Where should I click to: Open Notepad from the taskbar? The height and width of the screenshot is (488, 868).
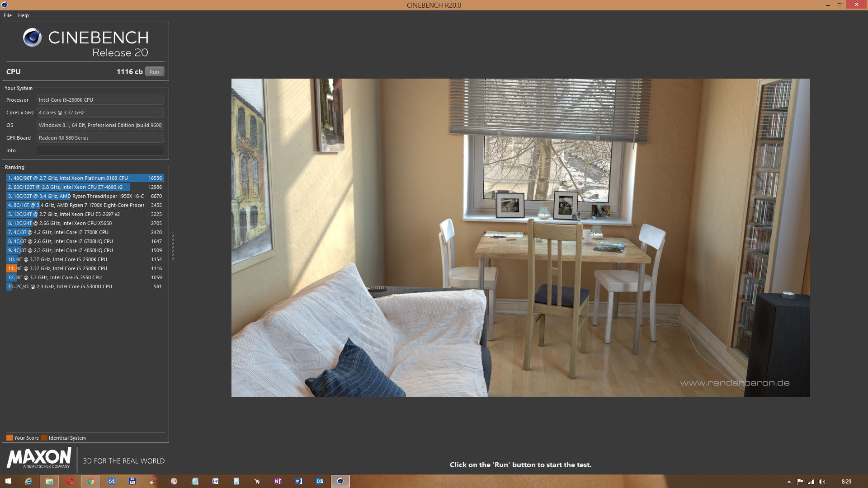point(195,481)
